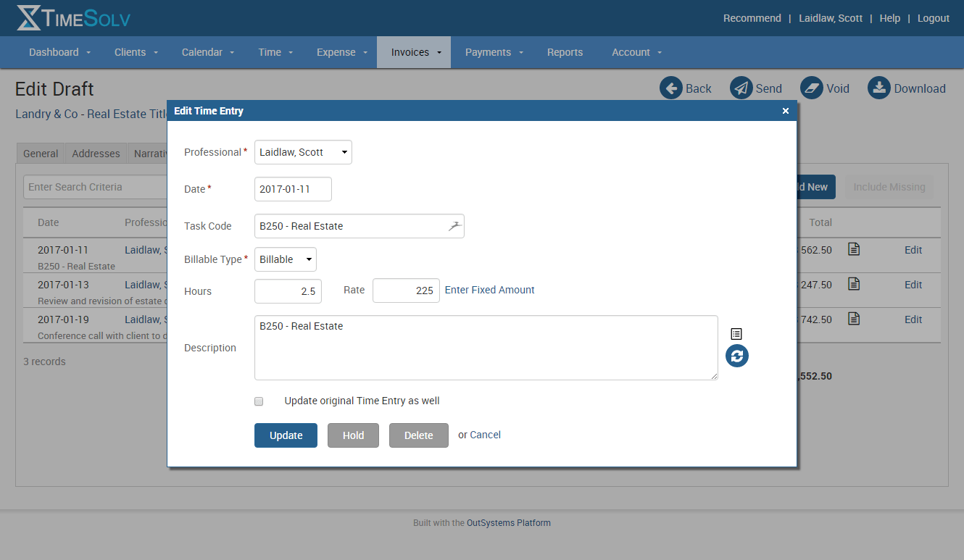Viewport: 964px width, 560px height.
Task: Click the refresh description circular icon
Action: [x=737, y=356]
